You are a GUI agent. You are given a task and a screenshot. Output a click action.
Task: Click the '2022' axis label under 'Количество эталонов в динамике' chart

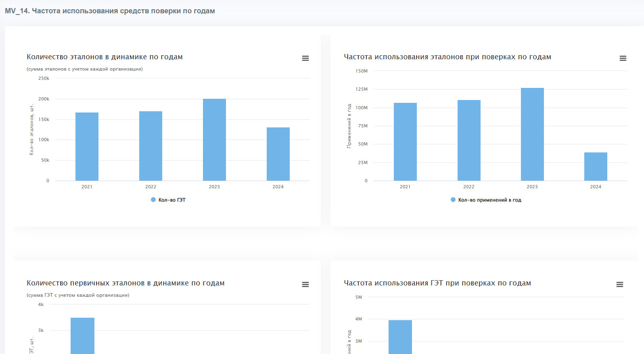[x=151, y=187]
